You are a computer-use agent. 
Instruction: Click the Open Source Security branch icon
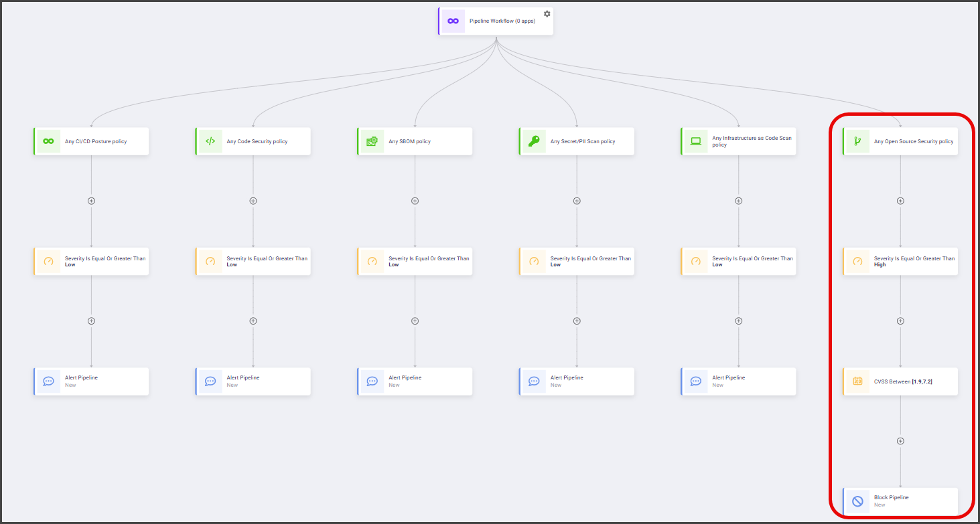coord(857,141)
